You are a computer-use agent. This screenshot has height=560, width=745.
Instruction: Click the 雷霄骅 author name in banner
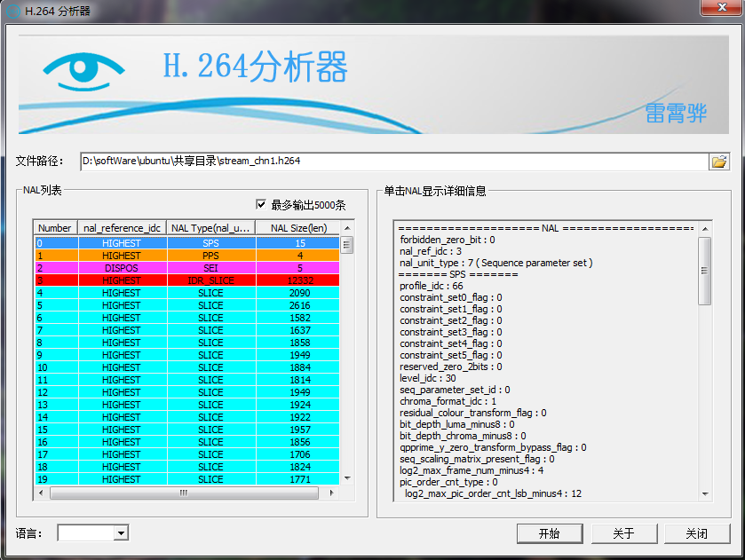click(676, 114)
